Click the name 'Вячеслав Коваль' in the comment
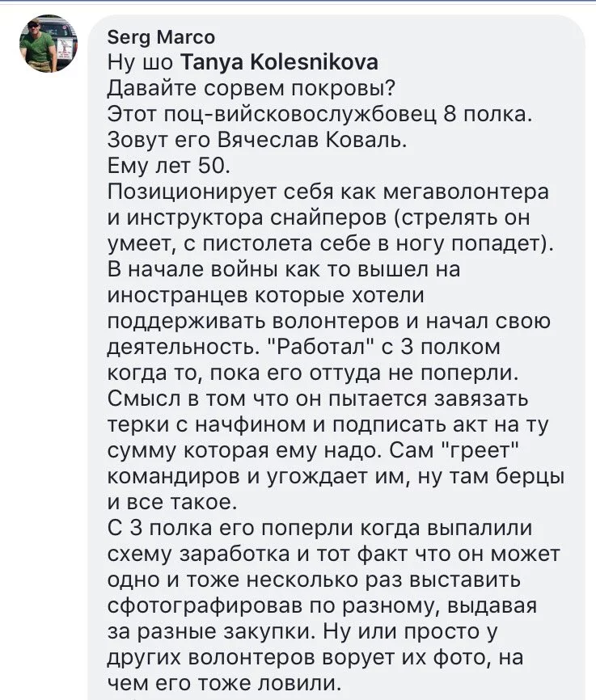The image size is (596, 700). (x=311, y=140)
